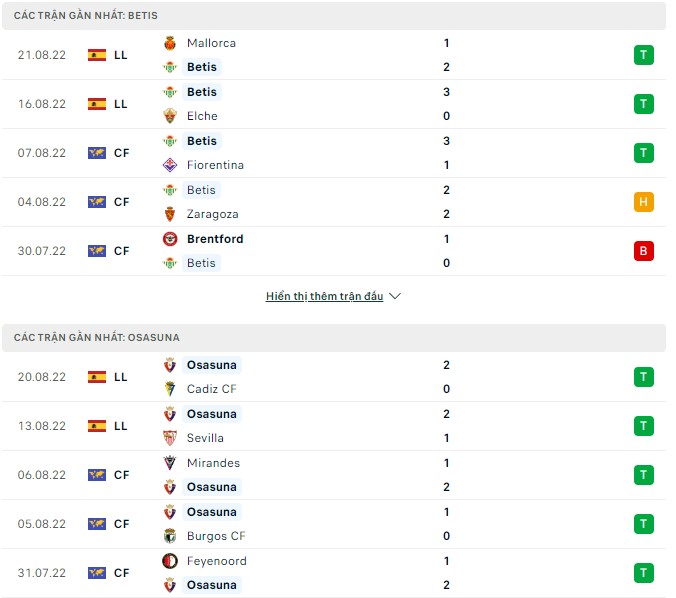This screenshot has height=598, width=676.
Task: Click the Sevilla club crest icon
Action: pos(170,438)
